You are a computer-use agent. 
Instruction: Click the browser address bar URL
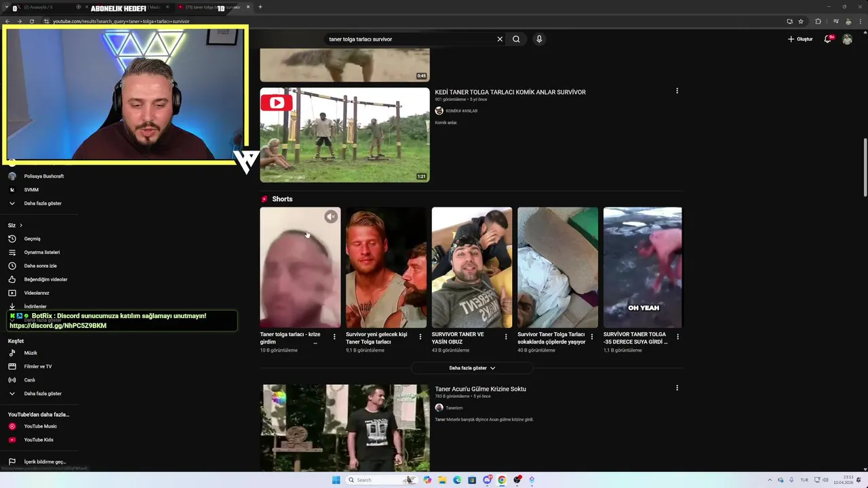coord(121,21)
